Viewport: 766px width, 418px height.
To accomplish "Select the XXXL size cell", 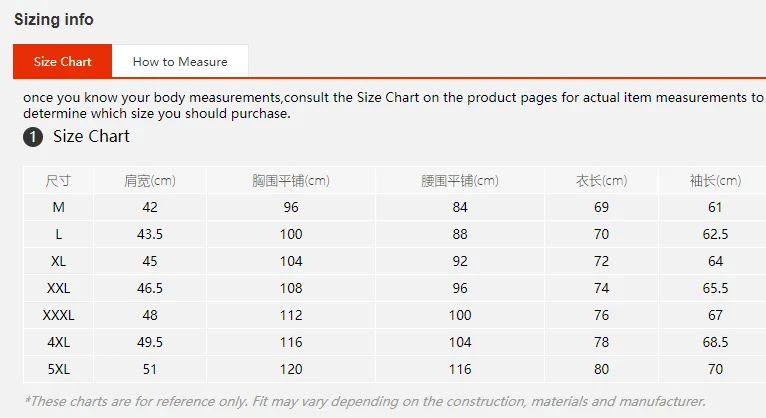I will (59, 315).
